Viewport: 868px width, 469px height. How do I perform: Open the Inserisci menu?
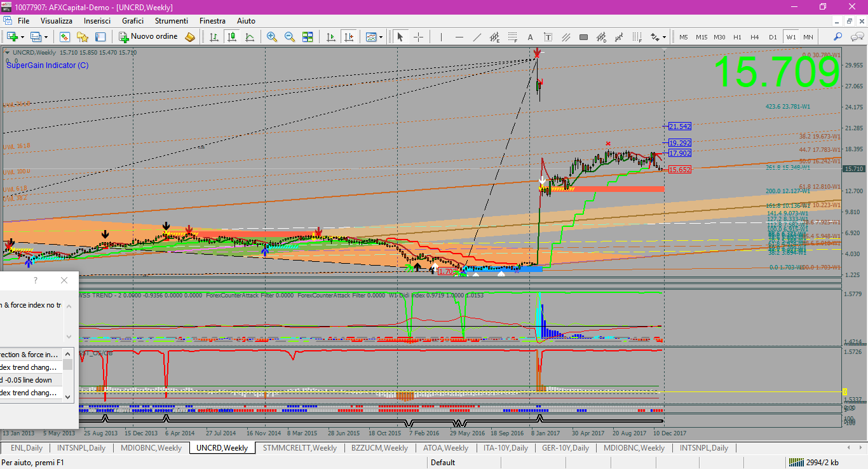point(97,21)
